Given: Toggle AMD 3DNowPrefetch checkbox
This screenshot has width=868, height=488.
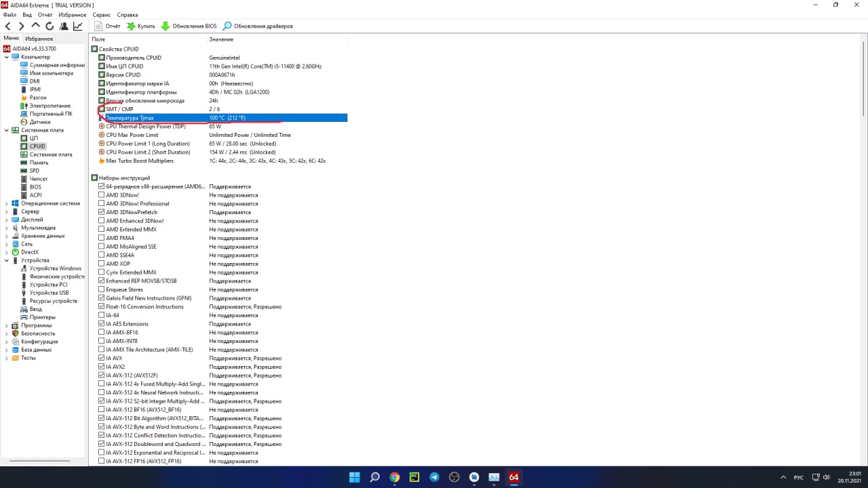Looking at the screenshot, I should (101, 212).
